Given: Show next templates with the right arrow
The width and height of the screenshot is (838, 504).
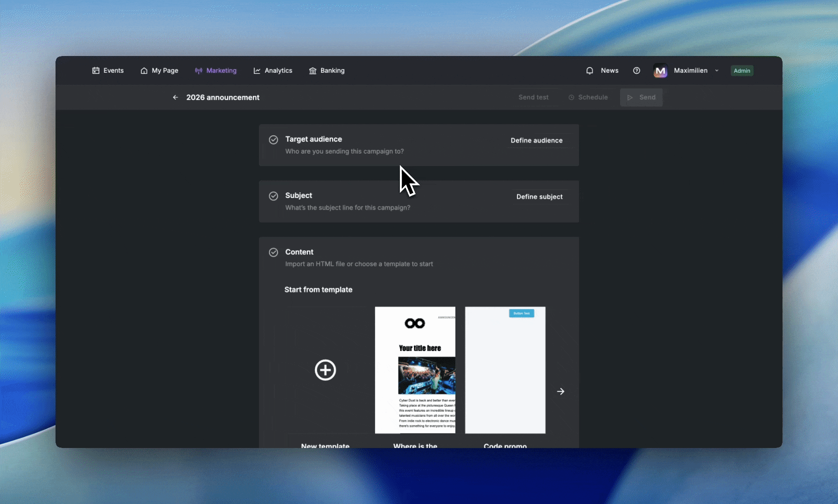Looking at the screenshot, I should click(x=561, y=392).
